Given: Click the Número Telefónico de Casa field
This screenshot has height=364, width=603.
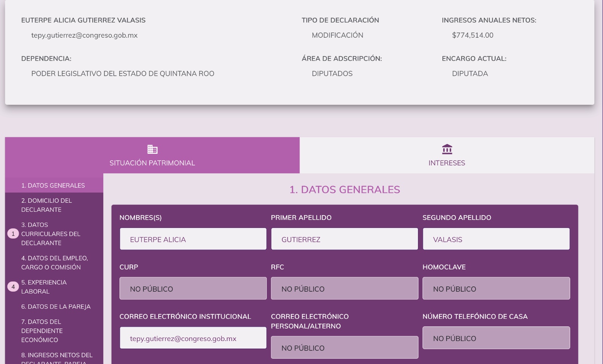Looking at the screenshot, I should click(x=496, y=338).
